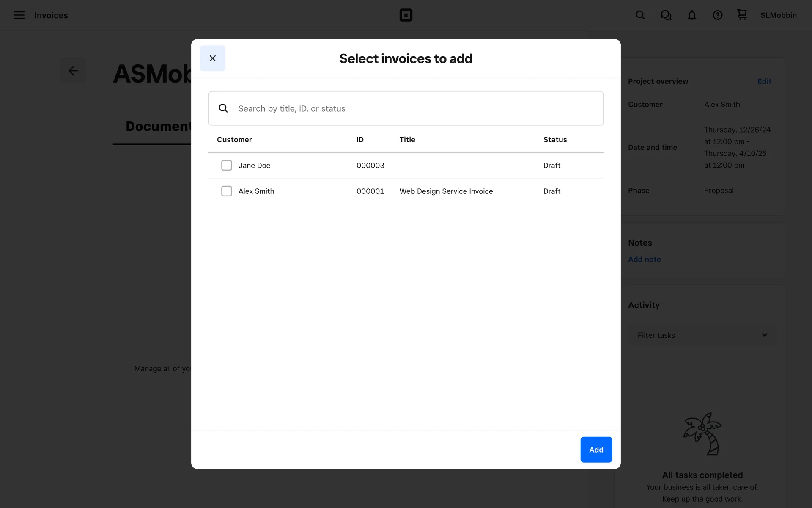Click the search icon in header
Viewport: 812px width, 508px height.
(x=640, y=15)
